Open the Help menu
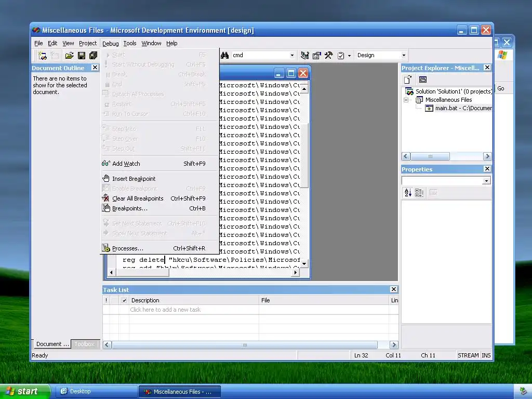 tap(171, 43)
